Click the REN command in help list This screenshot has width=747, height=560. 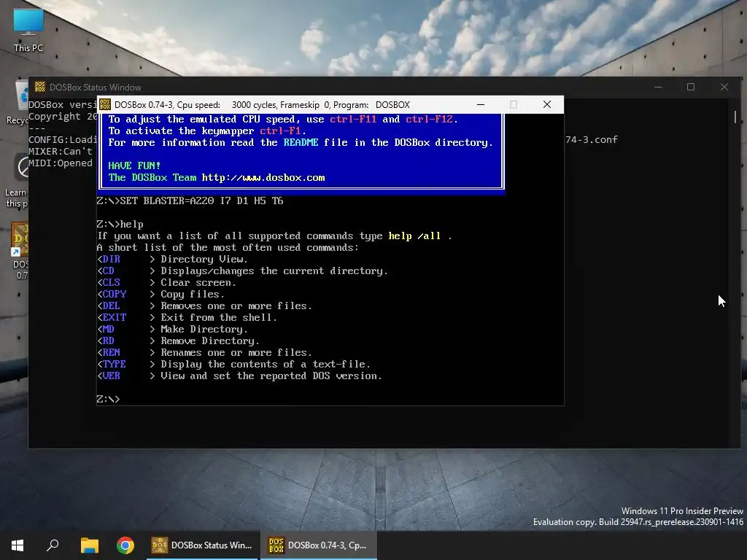pos(111,352)
